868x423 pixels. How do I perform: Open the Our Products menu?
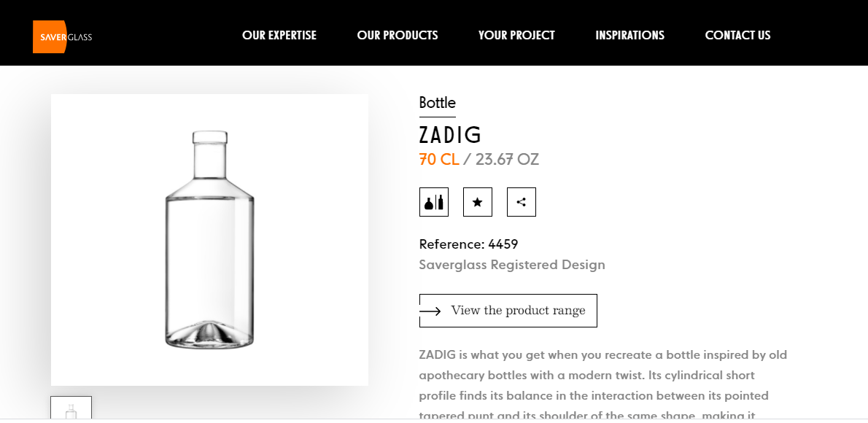click(x=398, y=35)
